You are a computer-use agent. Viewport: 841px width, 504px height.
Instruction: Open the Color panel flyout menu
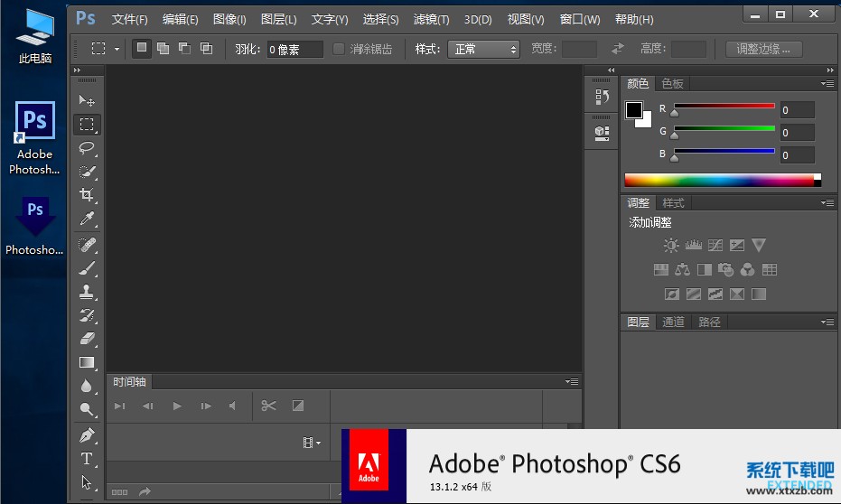[827, 83]
